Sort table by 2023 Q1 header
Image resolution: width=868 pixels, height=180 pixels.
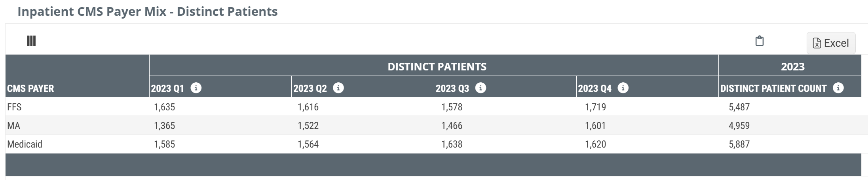[x=167, y=88]
